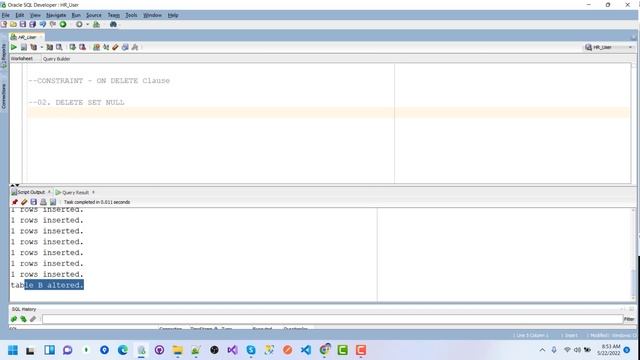This screenshot has width=640, height=360.
Task: Save the Script Output with disk icon
Action: 34,202
